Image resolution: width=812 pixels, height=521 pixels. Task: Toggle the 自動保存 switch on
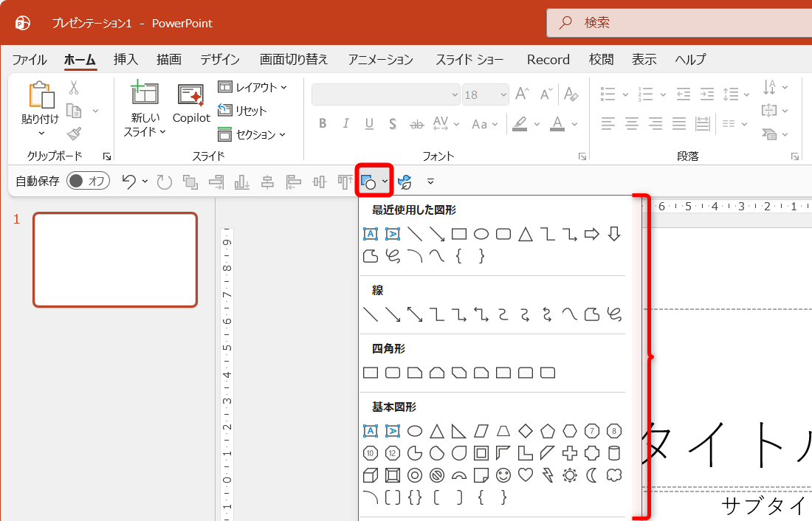(x=88, y=180)
